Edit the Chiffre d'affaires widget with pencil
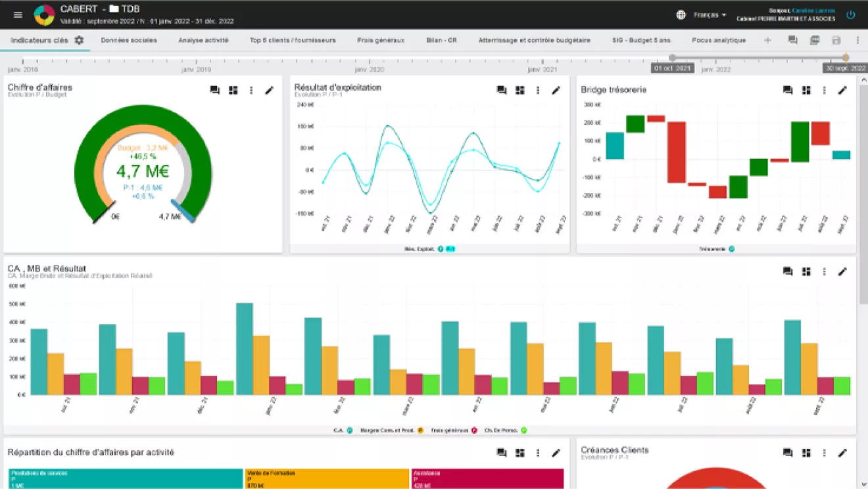868x489 pixels. point(270,90)
